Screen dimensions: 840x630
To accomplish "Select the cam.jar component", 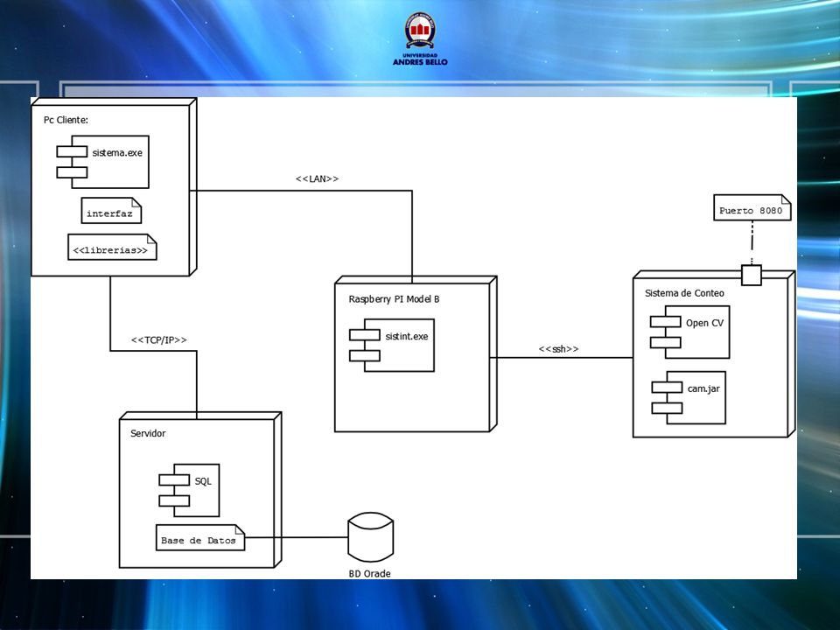I will 689,397.
